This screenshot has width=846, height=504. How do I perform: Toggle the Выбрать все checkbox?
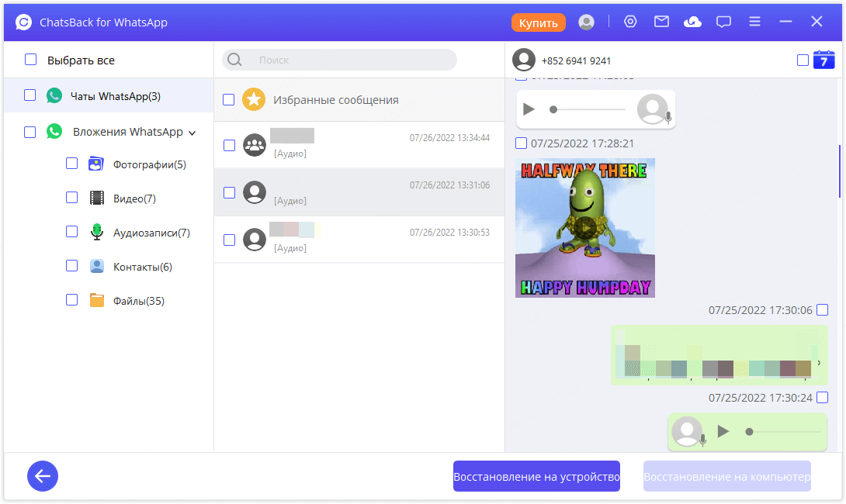pyautogui.click(x=30, y=60)
